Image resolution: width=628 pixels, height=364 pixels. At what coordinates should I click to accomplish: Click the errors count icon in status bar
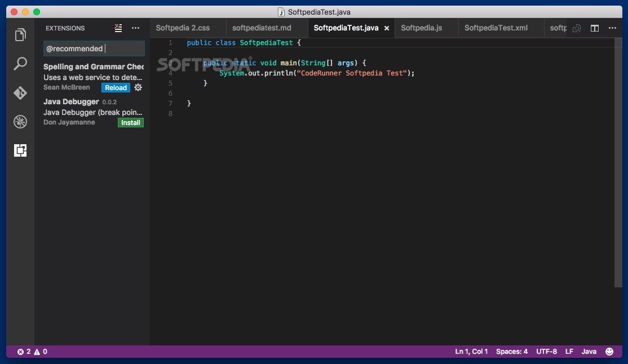coord(20,352)
